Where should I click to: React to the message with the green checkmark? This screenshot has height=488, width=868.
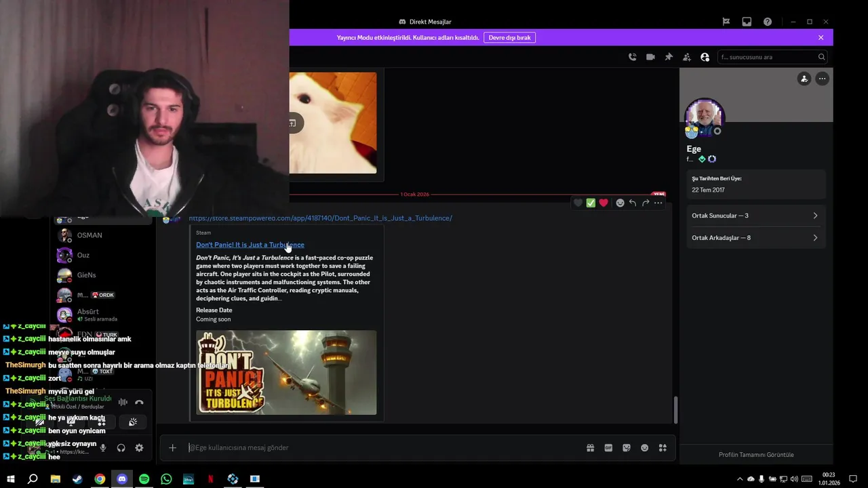point(591,203)
